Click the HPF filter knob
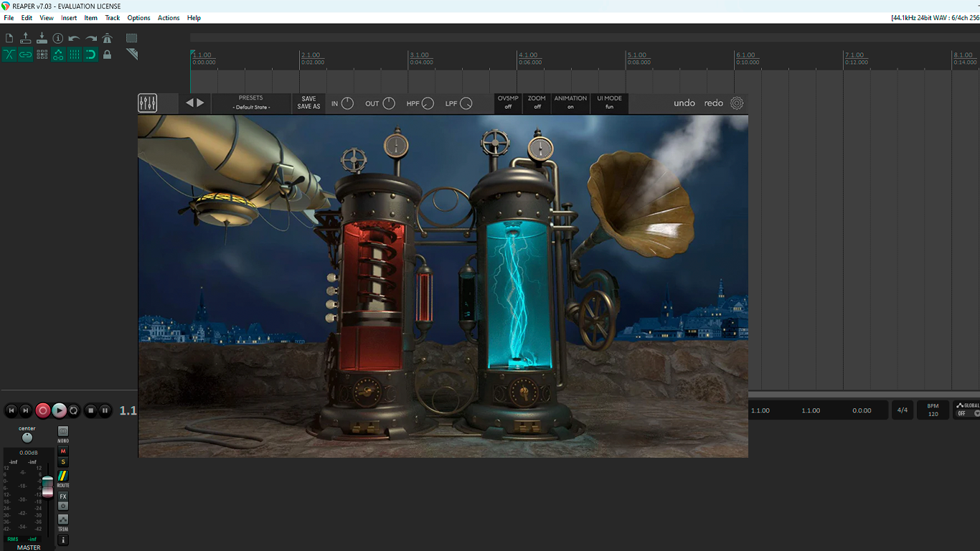 tap(428, 103)
